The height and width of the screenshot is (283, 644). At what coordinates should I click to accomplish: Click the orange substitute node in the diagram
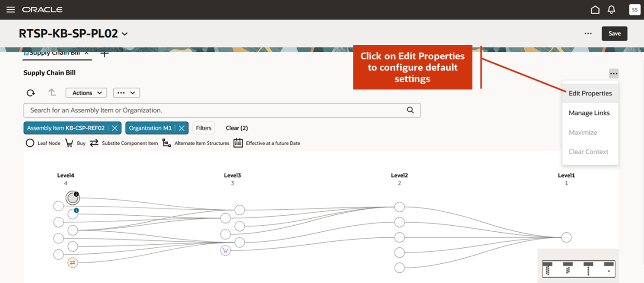[73, 262]
